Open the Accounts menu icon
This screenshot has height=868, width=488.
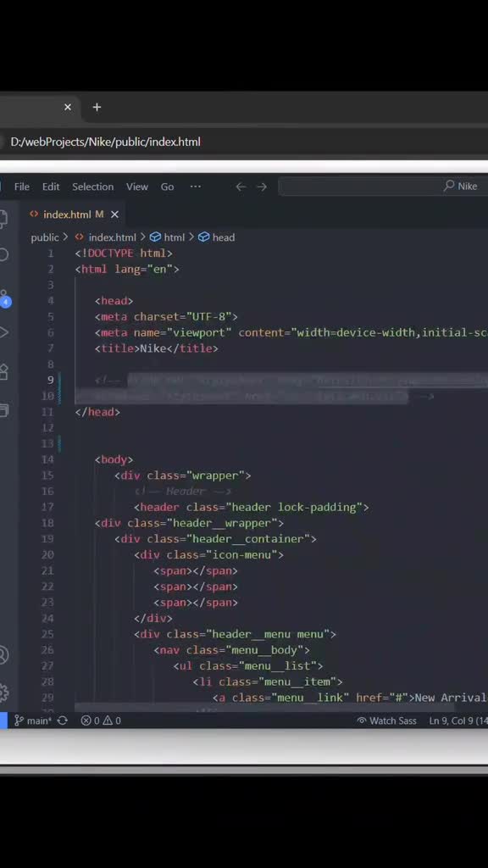pos(3,655)
